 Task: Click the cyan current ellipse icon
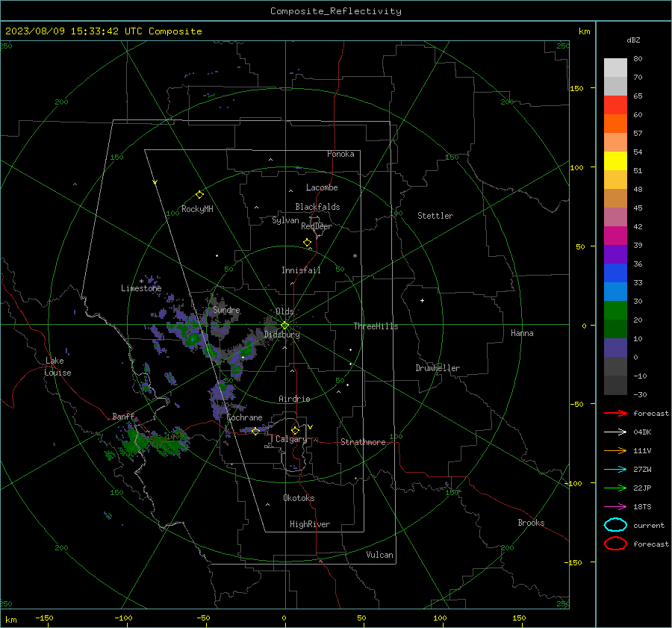[x=615, y=525]
